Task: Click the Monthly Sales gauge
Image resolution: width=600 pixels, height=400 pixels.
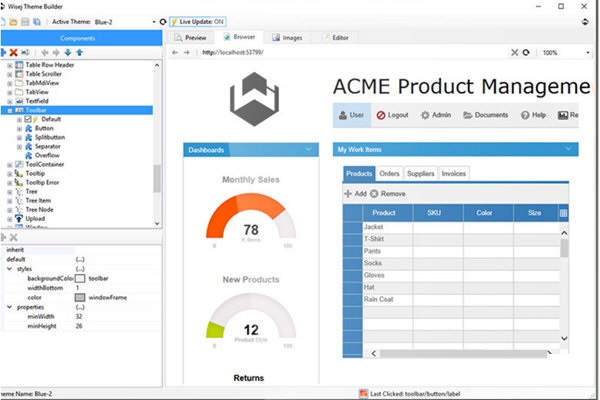Action: [x=251, y=217]
